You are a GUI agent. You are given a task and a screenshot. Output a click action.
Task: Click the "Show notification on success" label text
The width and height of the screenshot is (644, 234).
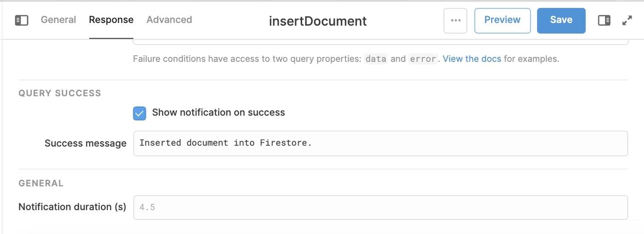218,113
